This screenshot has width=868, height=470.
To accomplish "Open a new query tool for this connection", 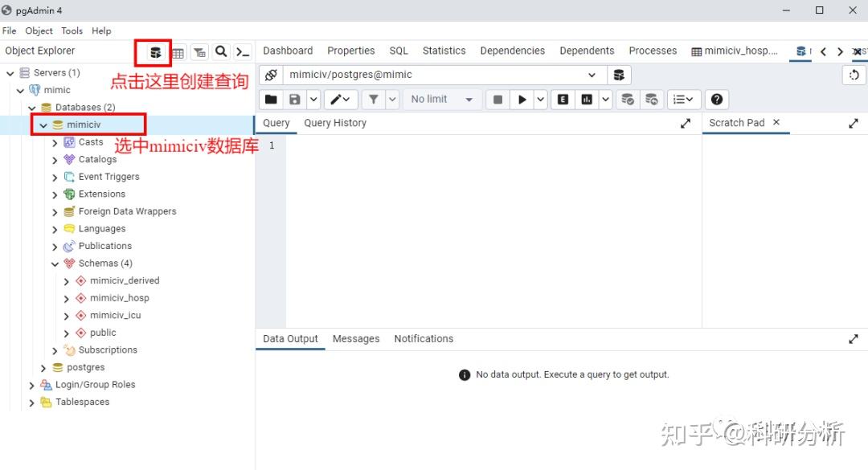I will coord(619,75).
